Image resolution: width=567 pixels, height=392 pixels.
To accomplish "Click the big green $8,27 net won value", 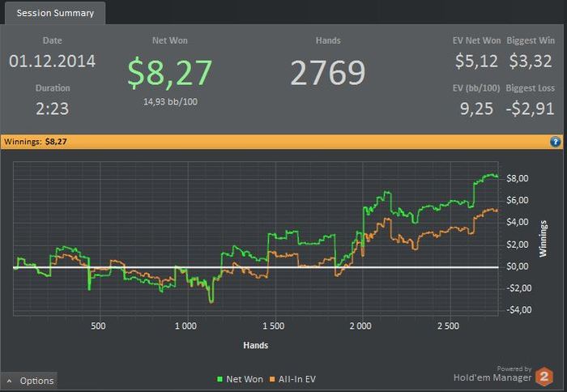I will [170, 73].
